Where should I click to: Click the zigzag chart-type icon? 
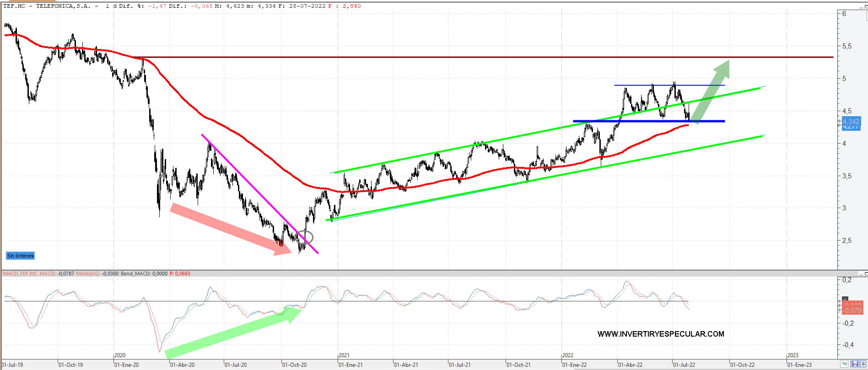click(x=844, y=364)
